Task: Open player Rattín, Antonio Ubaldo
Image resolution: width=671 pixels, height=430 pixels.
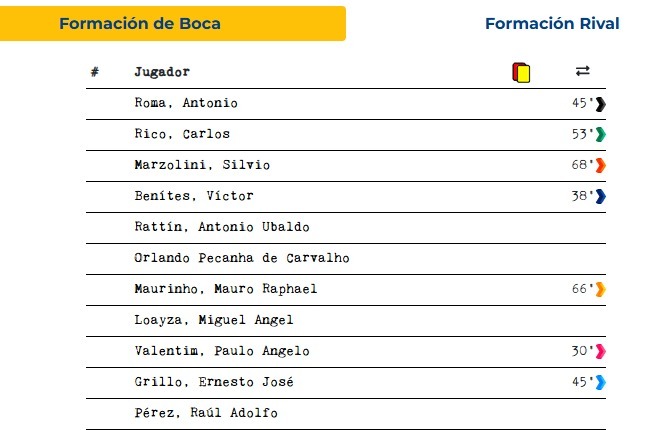Action: point(222,227)
